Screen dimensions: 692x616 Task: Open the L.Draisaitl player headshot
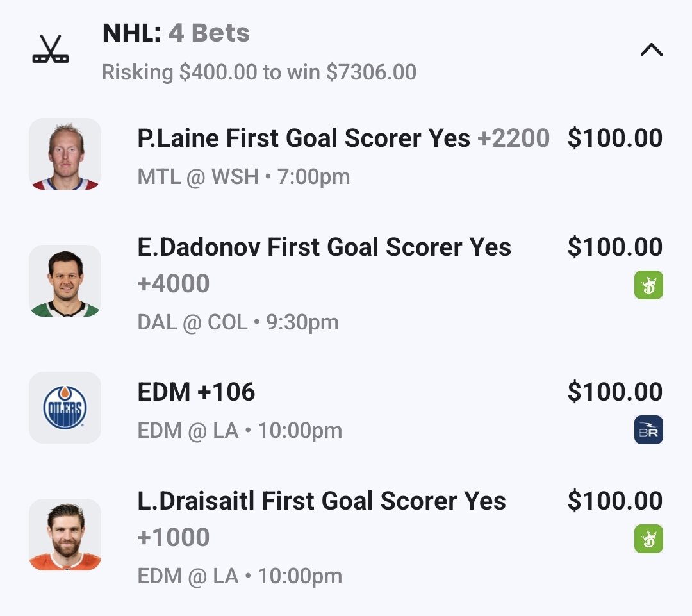coord(65,535)
